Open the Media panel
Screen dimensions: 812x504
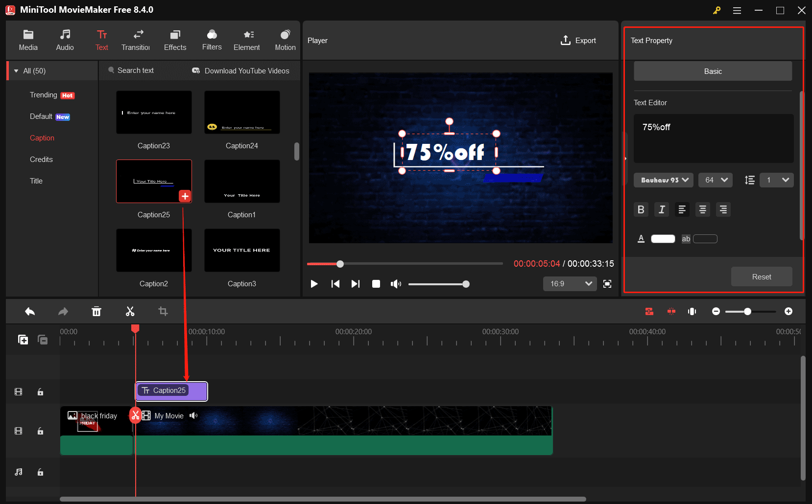[x=28, y=39]
